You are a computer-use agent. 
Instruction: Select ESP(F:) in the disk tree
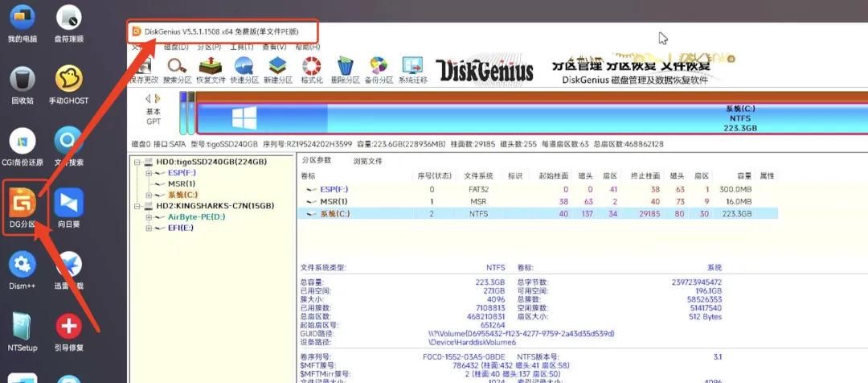182,173
